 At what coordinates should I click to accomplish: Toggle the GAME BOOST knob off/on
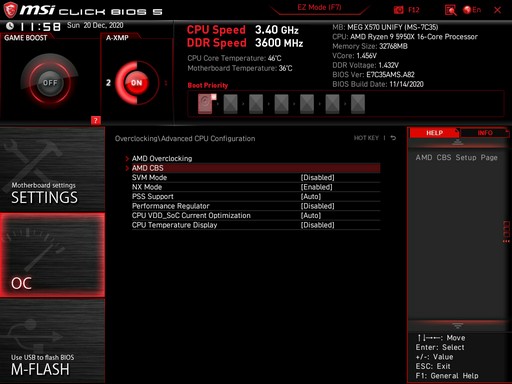click(50, 82)
